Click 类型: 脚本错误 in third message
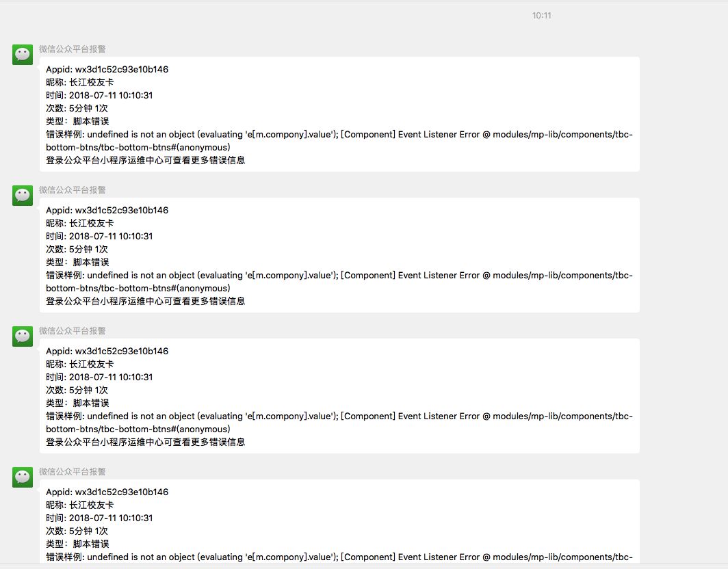 point(77,403)
